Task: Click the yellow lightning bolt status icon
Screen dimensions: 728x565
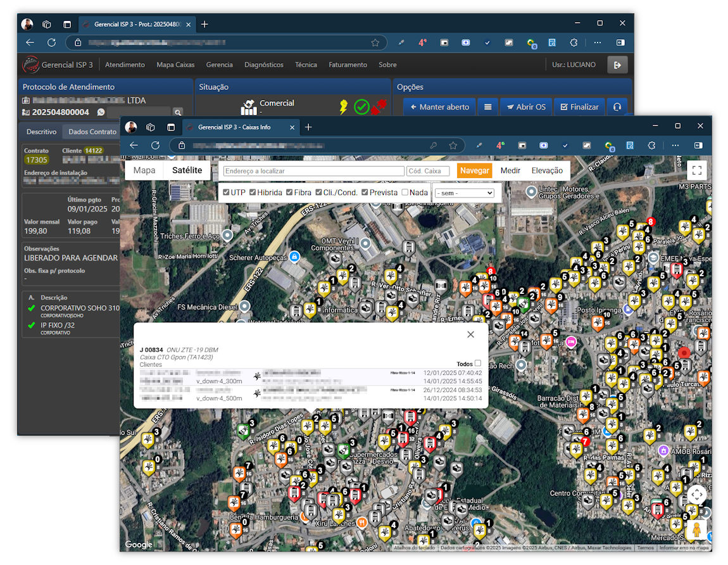Action: coord(344,107)
